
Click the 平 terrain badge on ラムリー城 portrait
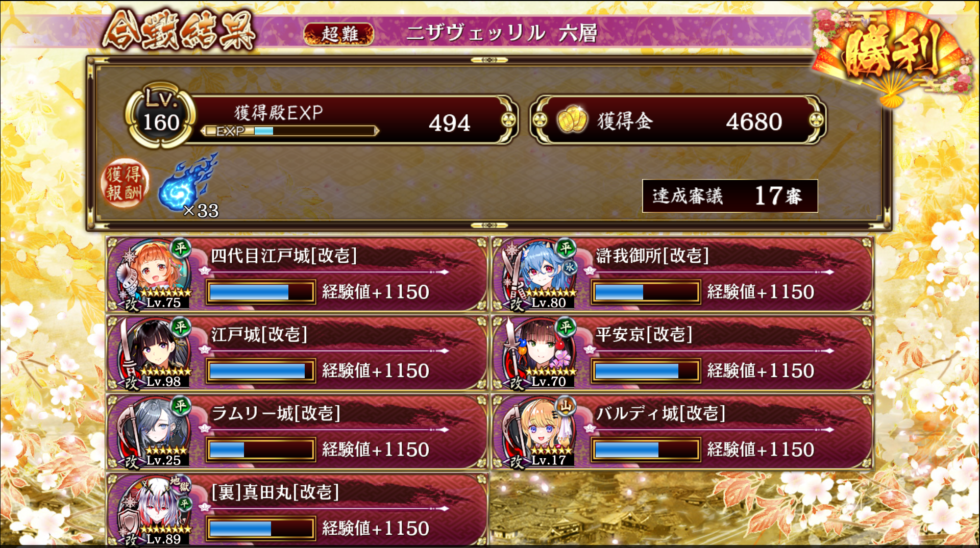(181, 406)
